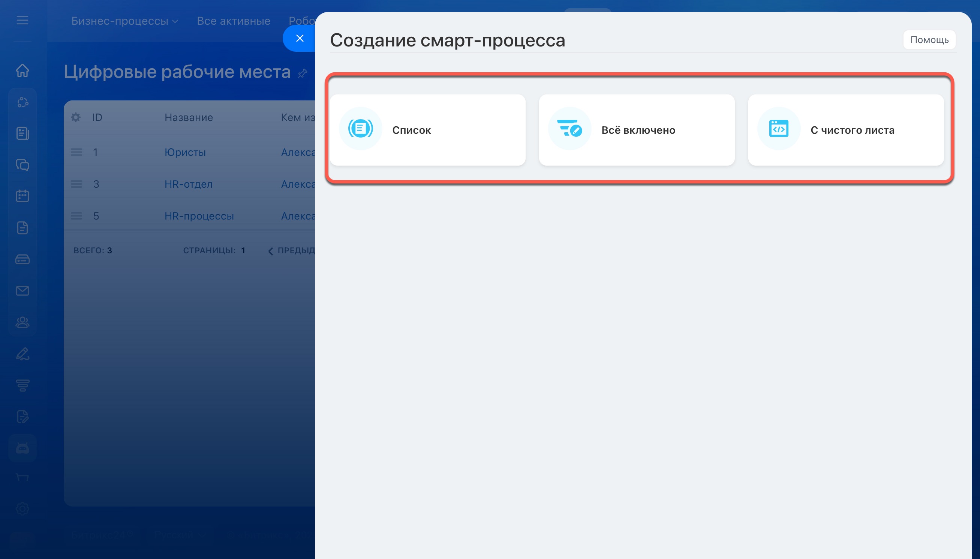Close the smart-process creation slider

click(x=300, y=38)
